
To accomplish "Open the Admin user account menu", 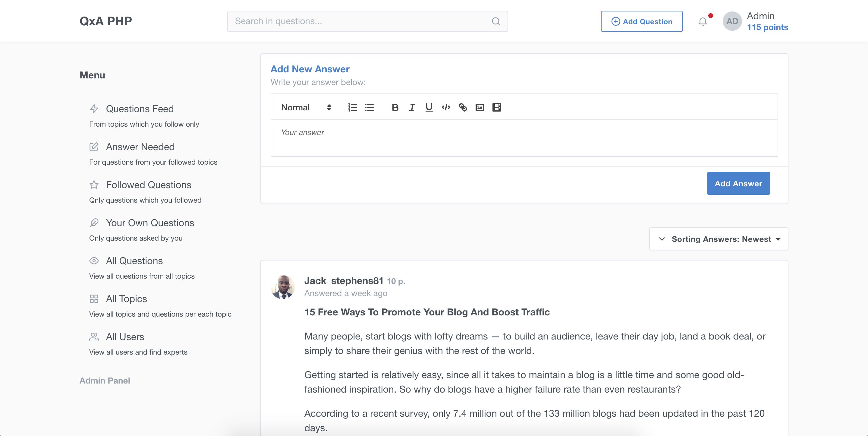I will [756, 22].
